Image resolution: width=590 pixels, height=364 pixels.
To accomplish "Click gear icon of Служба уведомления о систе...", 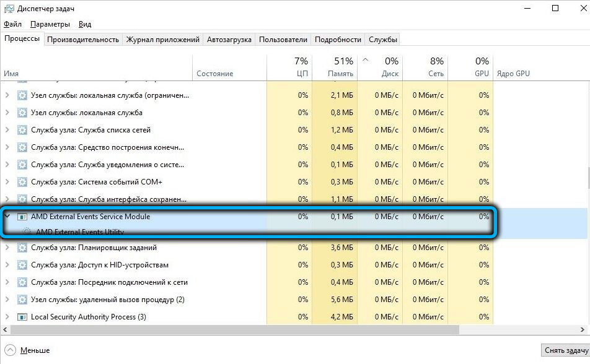I will (22, 164).
